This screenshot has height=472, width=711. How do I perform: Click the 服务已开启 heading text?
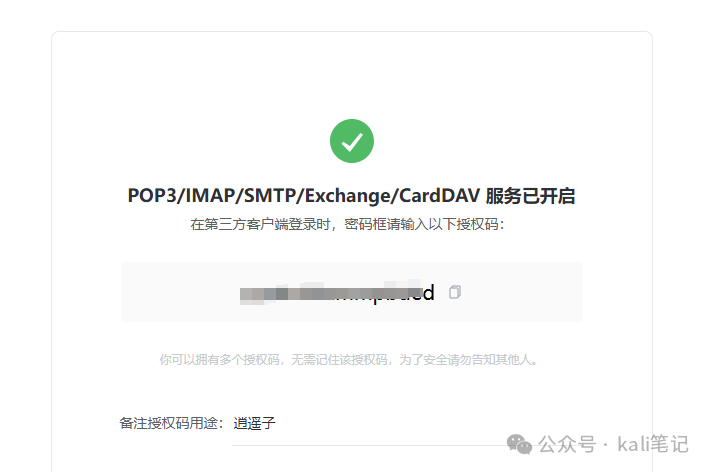pyautogui.click(x=530, y=196)
